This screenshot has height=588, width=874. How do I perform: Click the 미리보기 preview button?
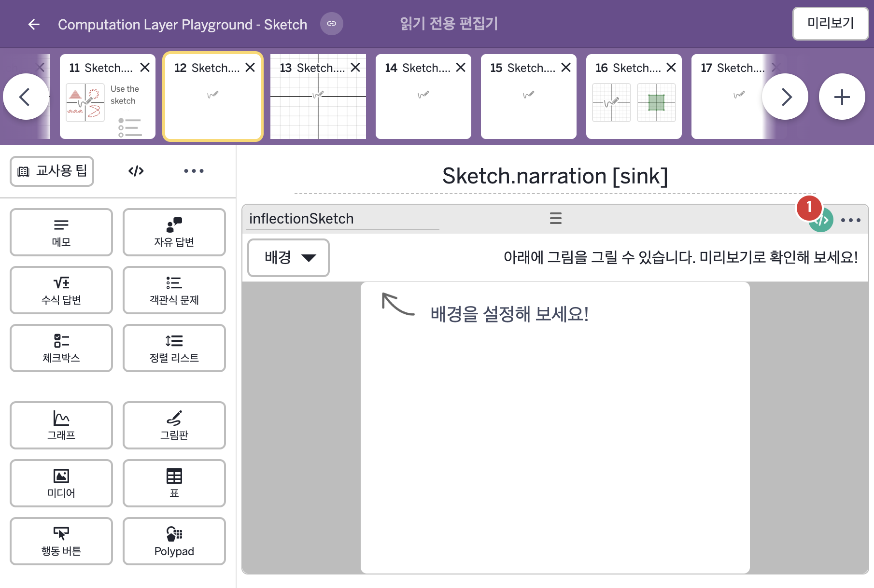pyautogui.click(x=831, y=23)
